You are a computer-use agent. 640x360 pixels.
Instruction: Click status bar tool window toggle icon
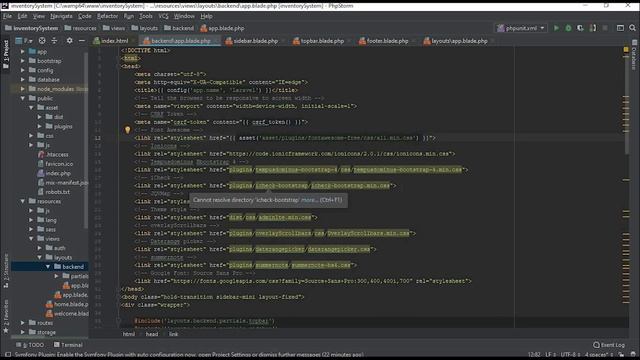tap(7, 355)
